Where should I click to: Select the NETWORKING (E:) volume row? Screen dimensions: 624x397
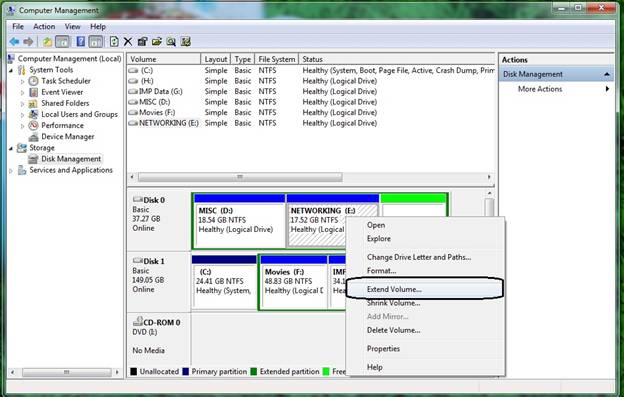pos(311,123)
